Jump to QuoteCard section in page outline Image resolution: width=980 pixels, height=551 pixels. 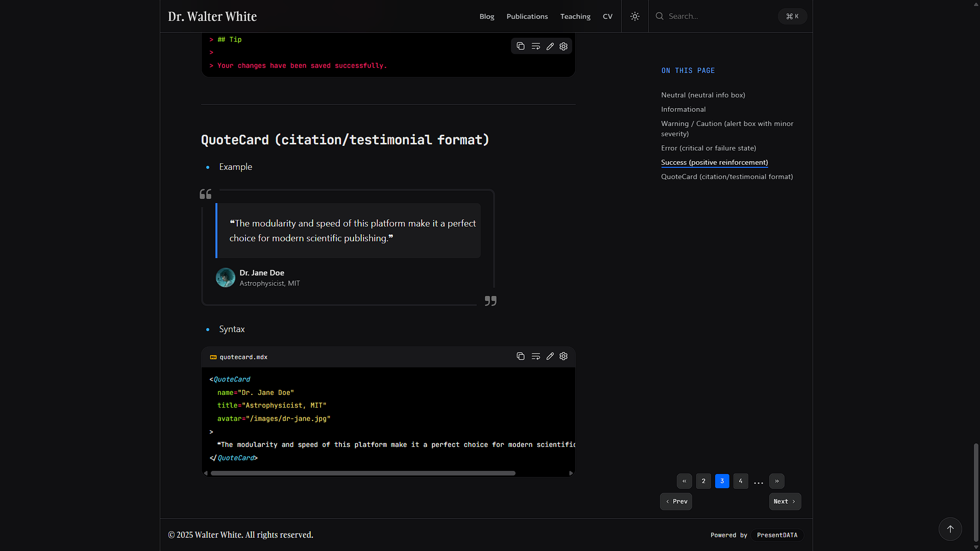click(x=727, y=177)
